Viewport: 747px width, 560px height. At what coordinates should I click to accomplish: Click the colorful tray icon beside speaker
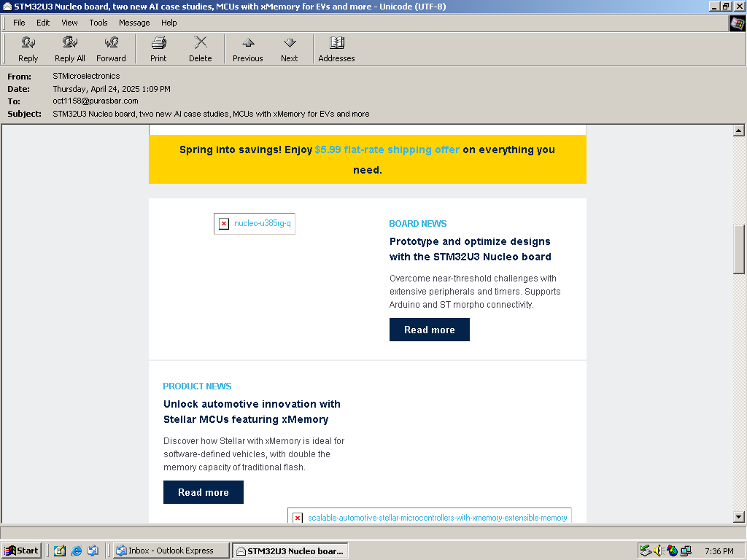(672, 551)
